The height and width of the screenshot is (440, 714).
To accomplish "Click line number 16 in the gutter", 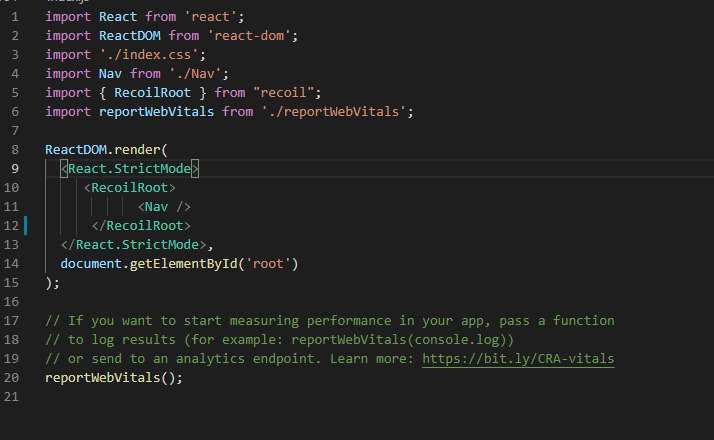I will [11, 302].
